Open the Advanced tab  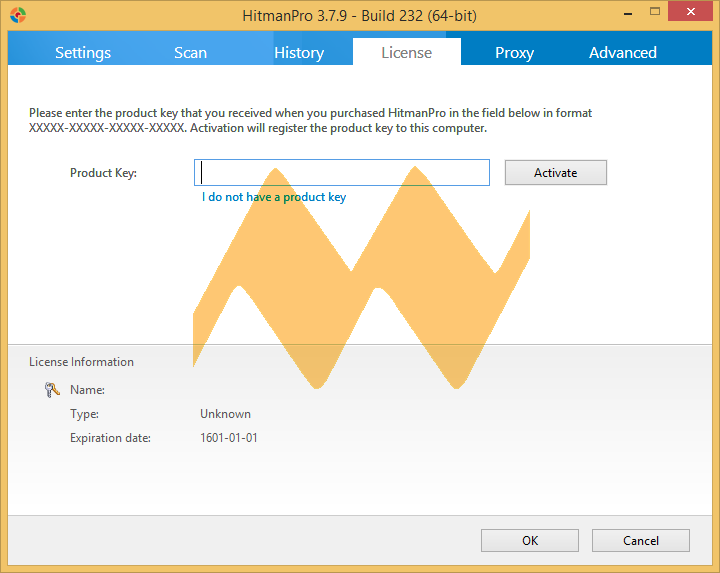coord(623,53)
